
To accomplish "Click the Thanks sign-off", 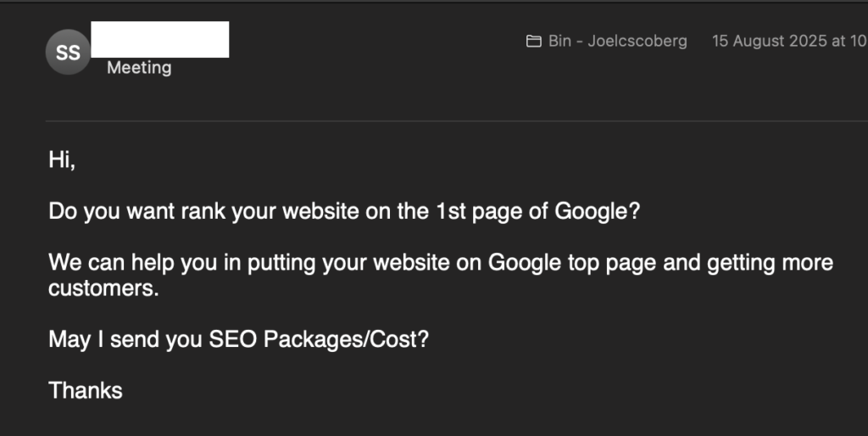I will [x=86, y=390].
